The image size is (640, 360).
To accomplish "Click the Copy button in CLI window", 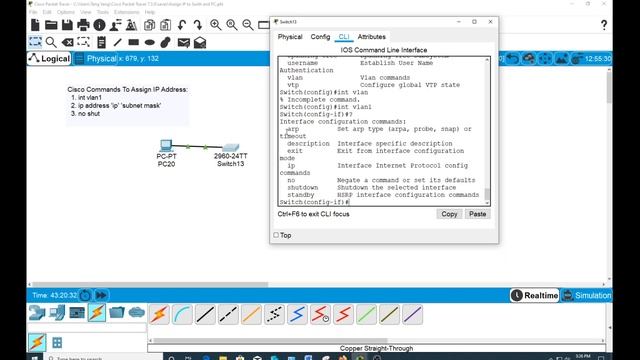I will tap(449, 214).
